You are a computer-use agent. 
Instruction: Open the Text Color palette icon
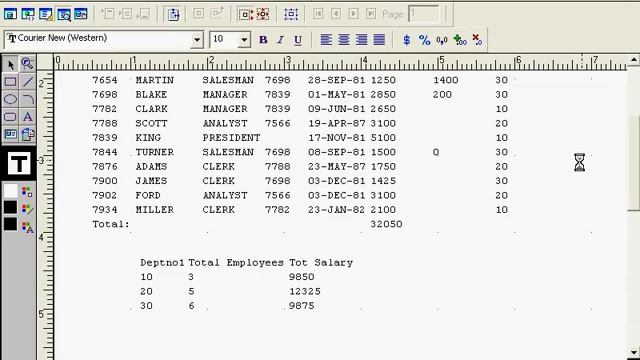[27, 227]
